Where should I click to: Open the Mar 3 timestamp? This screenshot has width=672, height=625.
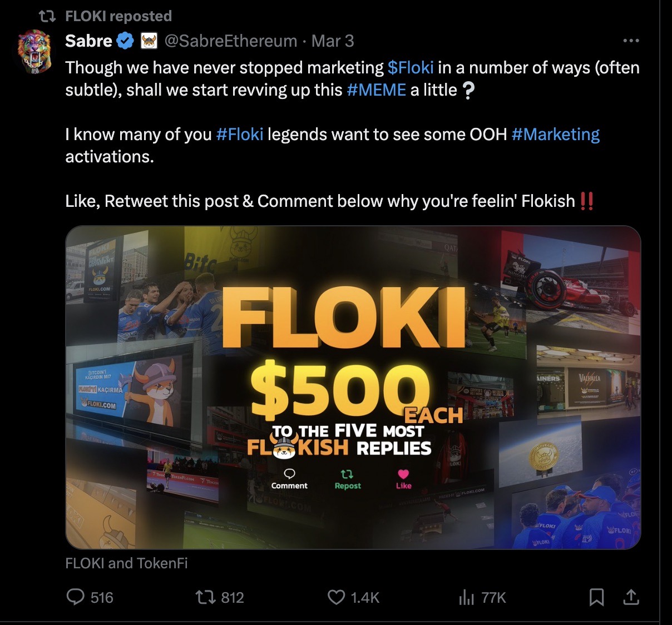click(x=333, y=41)
